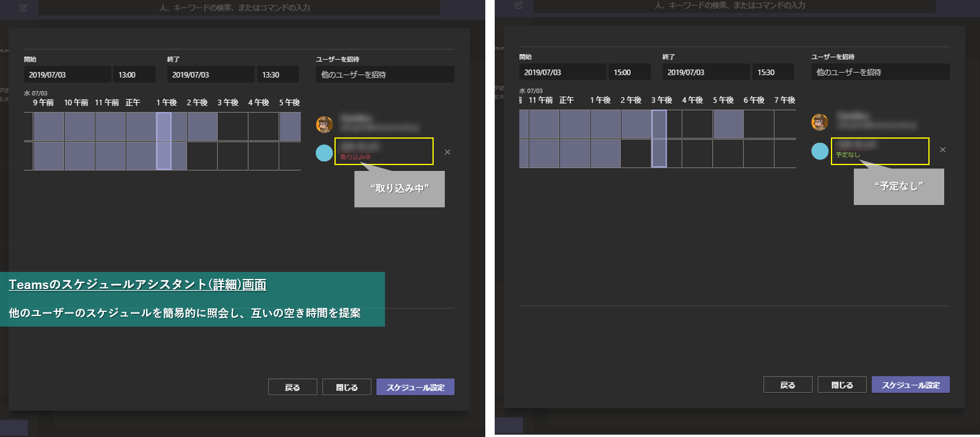Screen dimensions: 980x437
Task: Open start date 2019/07/03 in left dialog
Action: click(67, 75)
